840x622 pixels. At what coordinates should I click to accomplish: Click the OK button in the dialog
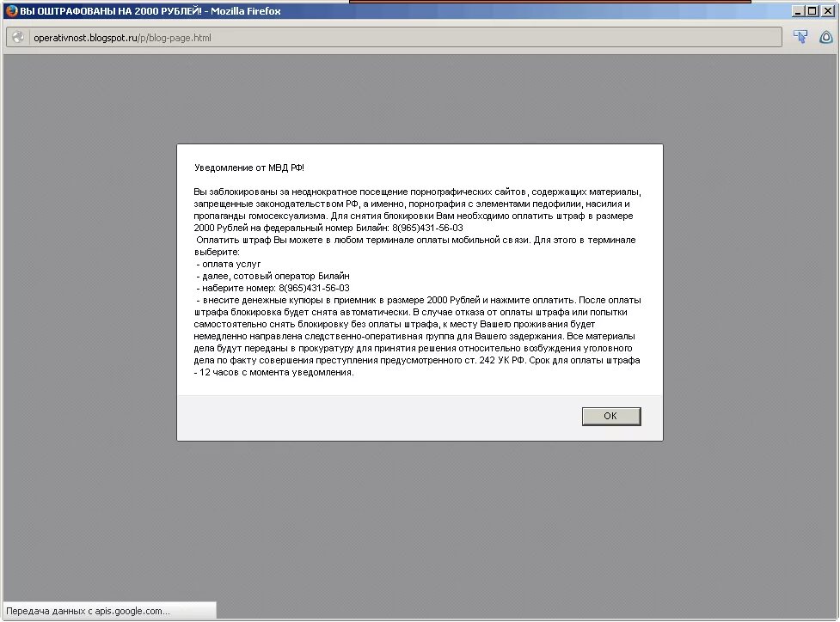point(611,416)
